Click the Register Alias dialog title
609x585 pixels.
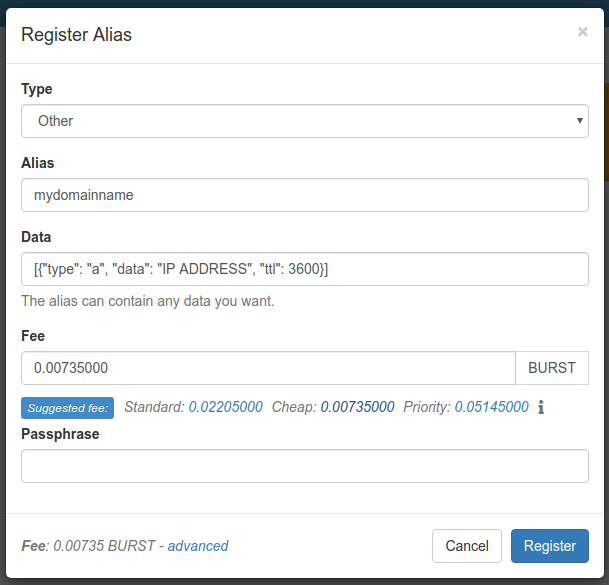tap(76, 35)
